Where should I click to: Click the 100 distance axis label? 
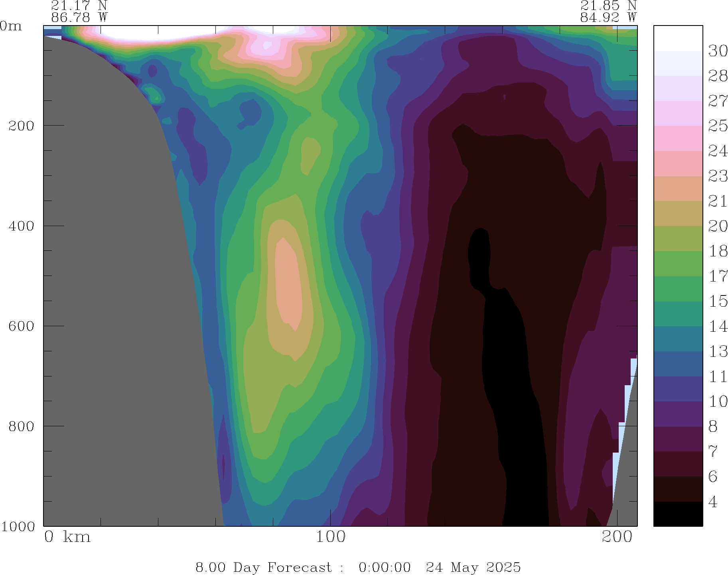point(331,537)
